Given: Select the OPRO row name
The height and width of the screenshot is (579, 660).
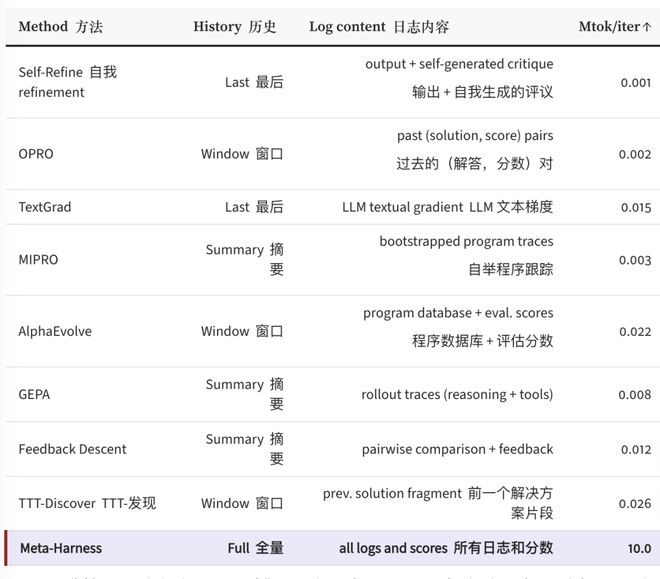Looking at the screenshot, I should 36,154.
